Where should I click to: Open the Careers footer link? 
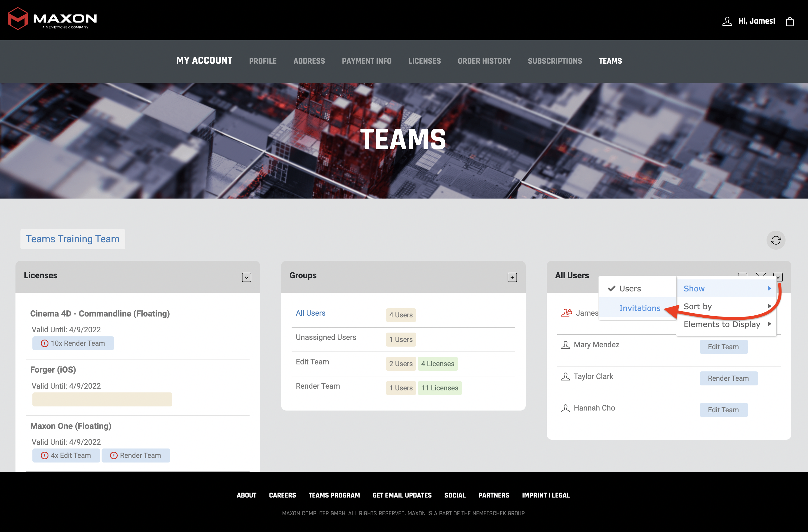click(283, 495)
